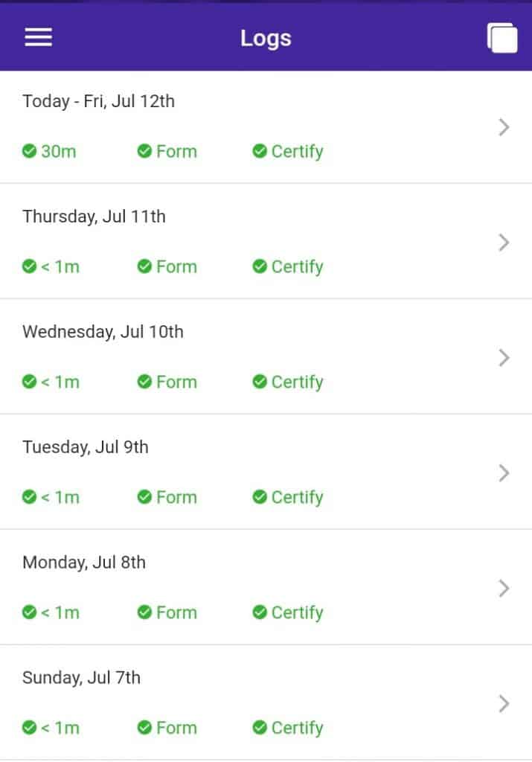Expand Today's log entry via its chevron
This screenshot has height=762, width=532.
click(x=504, y=127)
